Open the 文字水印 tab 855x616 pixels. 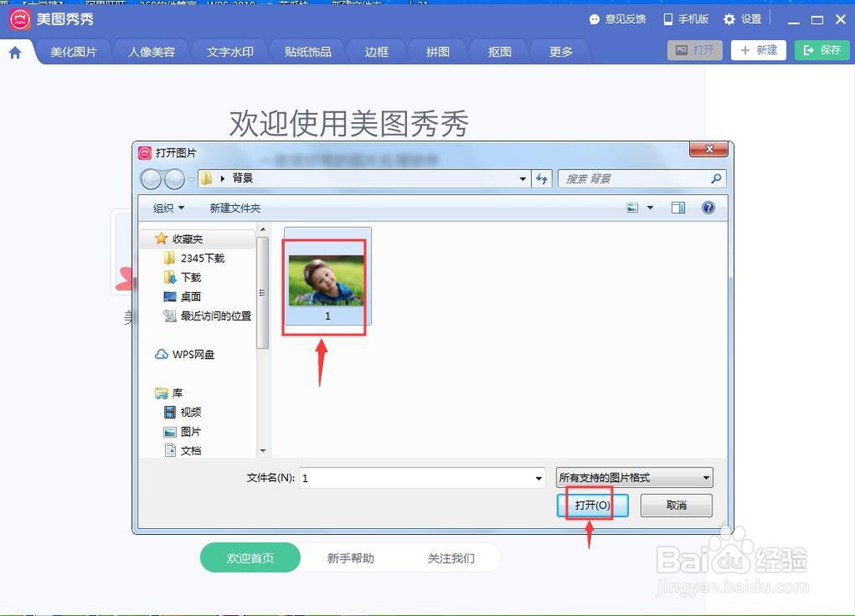pos(229,52)
